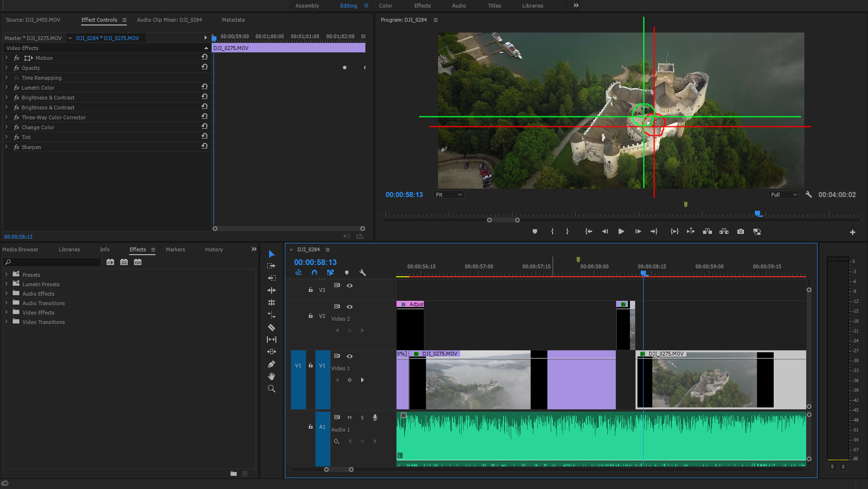The height and width of the screenshot is (489, 868).
Task: Mute the Audio 1 track
Action: pyautogui.click(x=349, y=417)
